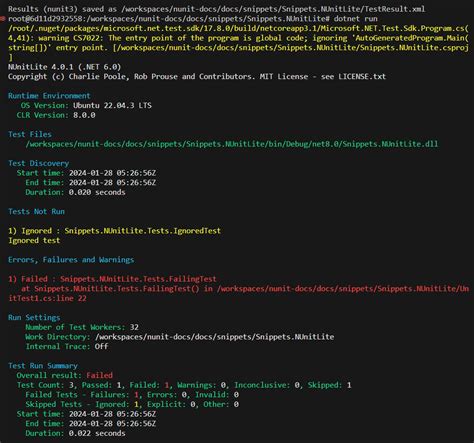Click the 'Warnings: 0' text in summary
This screenshot has width=474, height=443.
click(202, 385)
